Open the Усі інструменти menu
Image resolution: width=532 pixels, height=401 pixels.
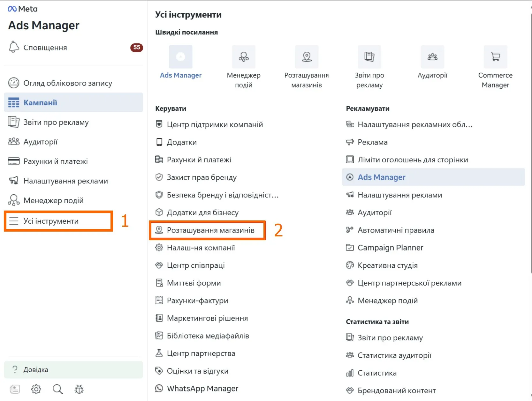pos(51,221)
